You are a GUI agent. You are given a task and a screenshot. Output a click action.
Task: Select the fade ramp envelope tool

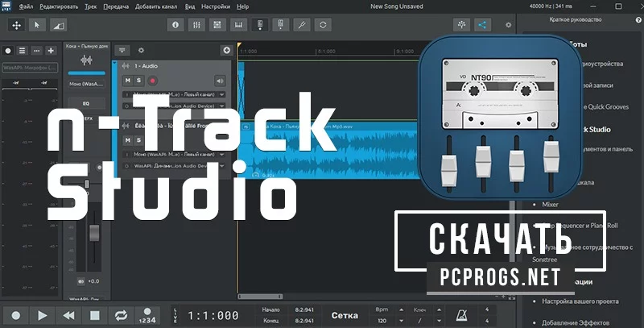coord(57,26)
